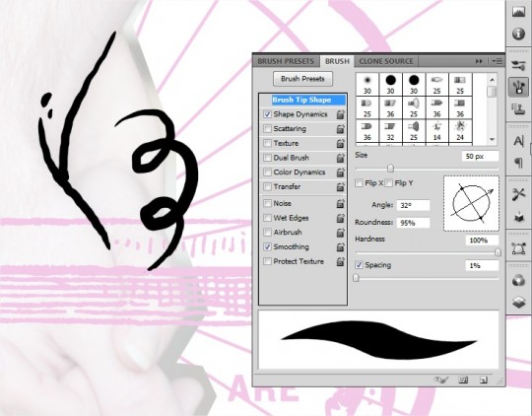Switch to the Clone Source tab

click(x=386, y=61)
